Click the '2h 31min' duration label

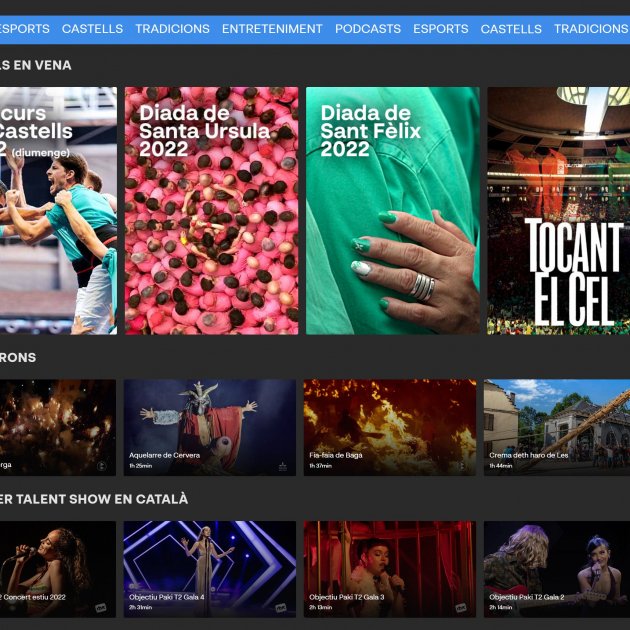click(x=141, y=608)
